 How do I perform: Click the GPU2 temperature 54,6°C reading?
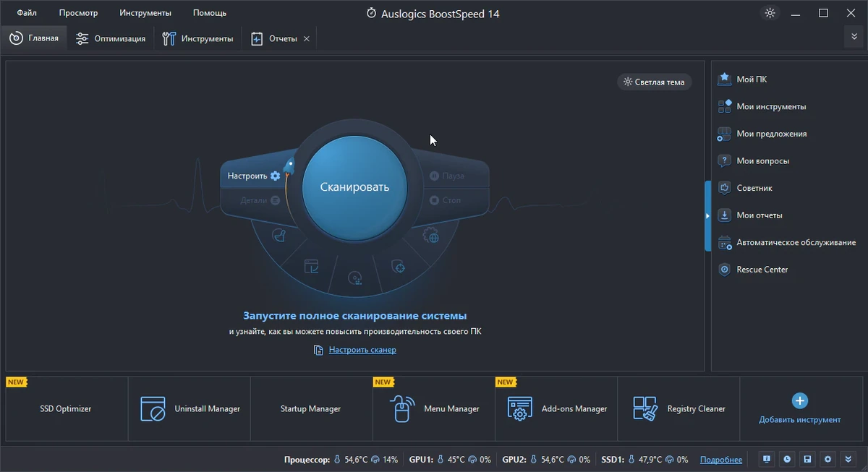tap(554, 460)
